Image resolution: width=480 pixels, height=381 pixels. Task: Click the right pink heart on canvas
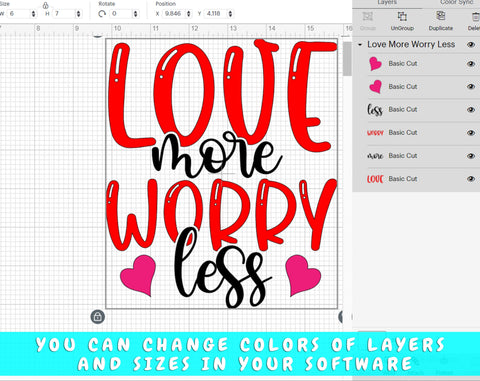[303, 275]
